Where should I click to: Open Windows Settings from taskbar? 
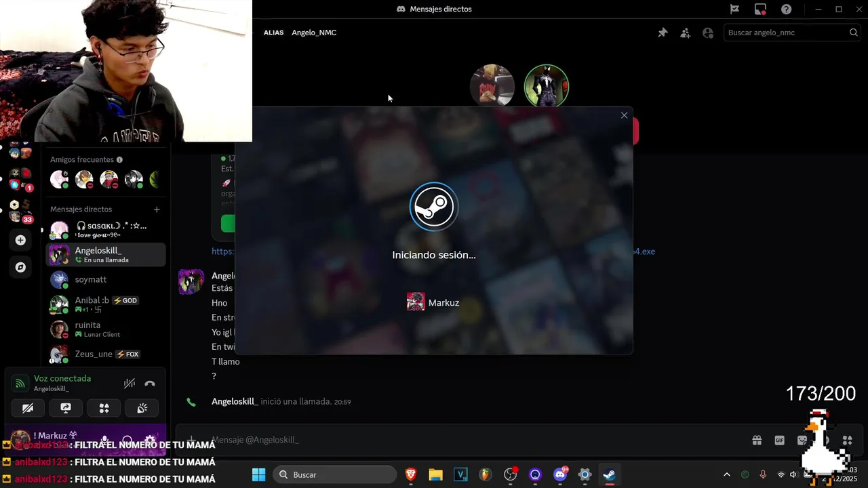pyautogui.click(x=585, y=474)
